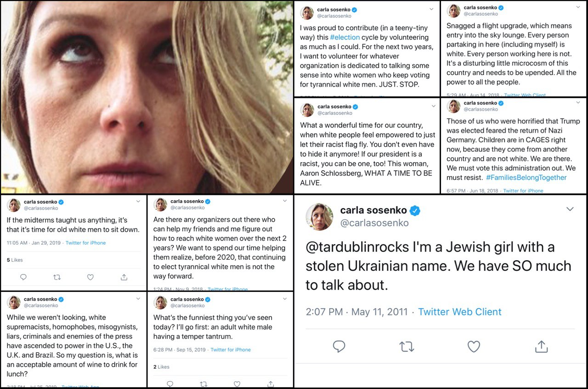588x389 pixels.
Task: Click Twitter for iPhone link on Jan 29 tweet
Action: coord(85,243)
